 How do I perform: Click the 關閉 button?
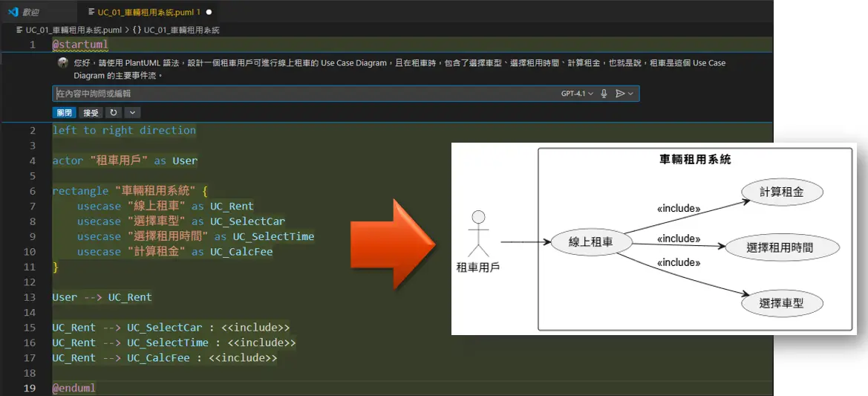coord(65,113)
